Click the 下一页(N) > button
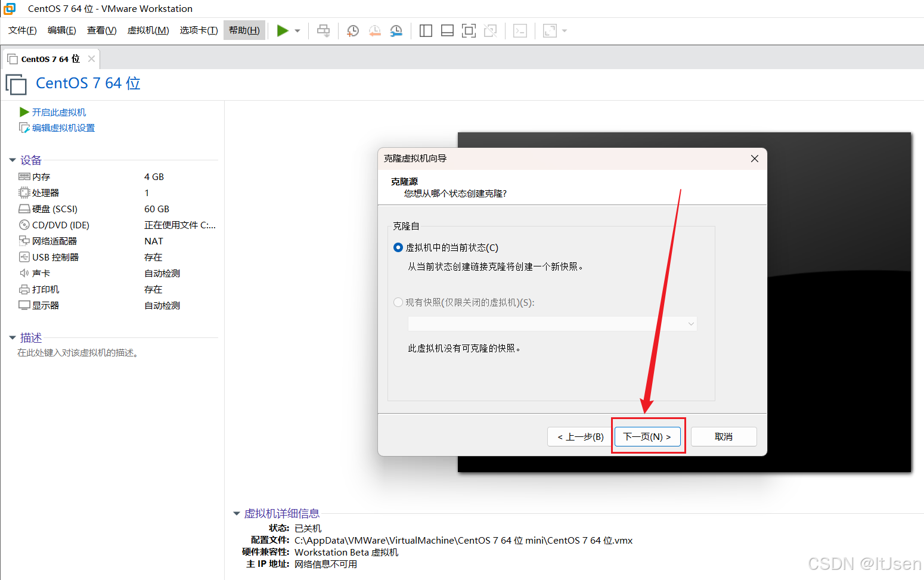The height and width of the screenshot is (580, 924). click(x=647, y=436)
